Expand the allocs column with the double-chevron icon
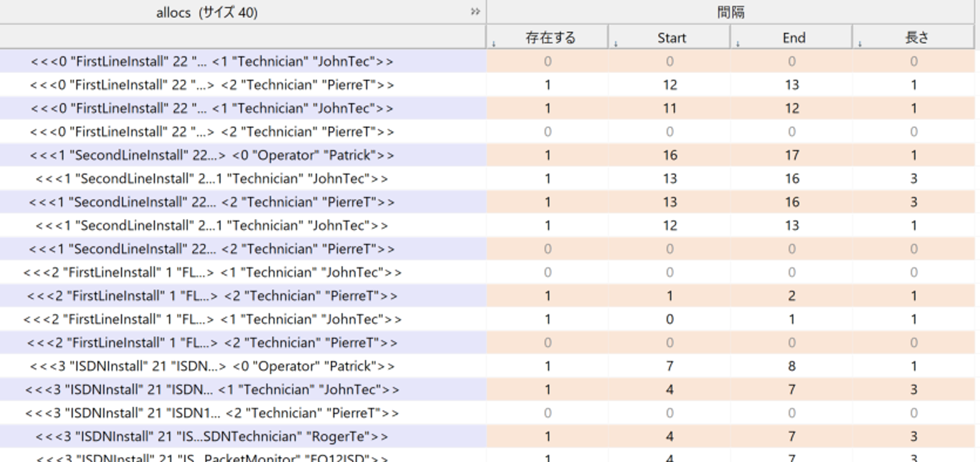980x462 pixels. click(x=475, y=12)
